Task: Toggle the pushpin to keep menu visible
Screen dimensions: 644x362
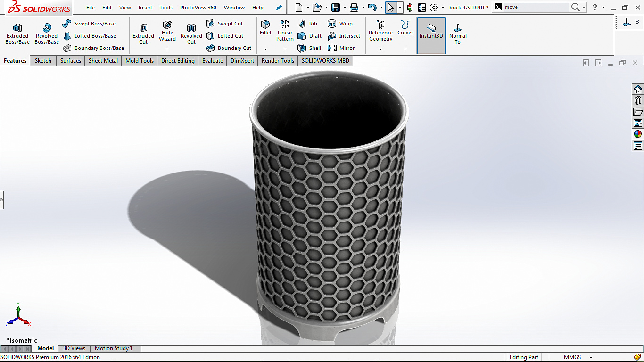Action: (x=279, y=8)
